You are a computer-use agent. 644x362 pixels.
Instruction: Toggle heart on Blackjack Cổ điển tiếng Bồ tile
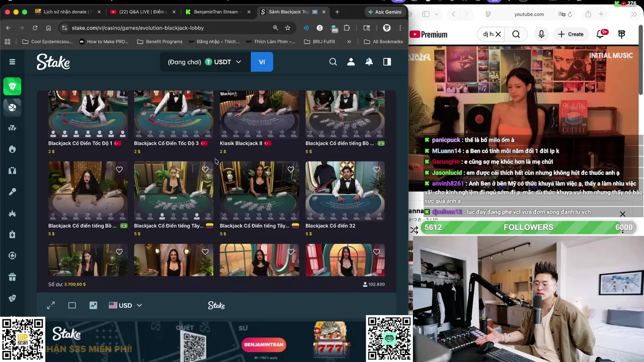(x=119, y=169)
